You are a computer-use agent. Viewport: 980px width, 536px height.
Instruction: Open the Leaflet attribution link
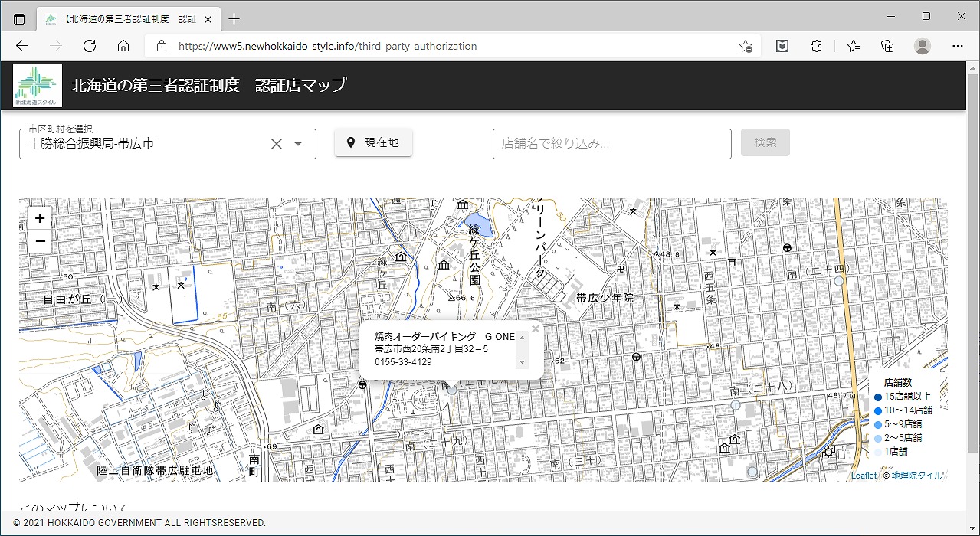[x=863, y=476]
